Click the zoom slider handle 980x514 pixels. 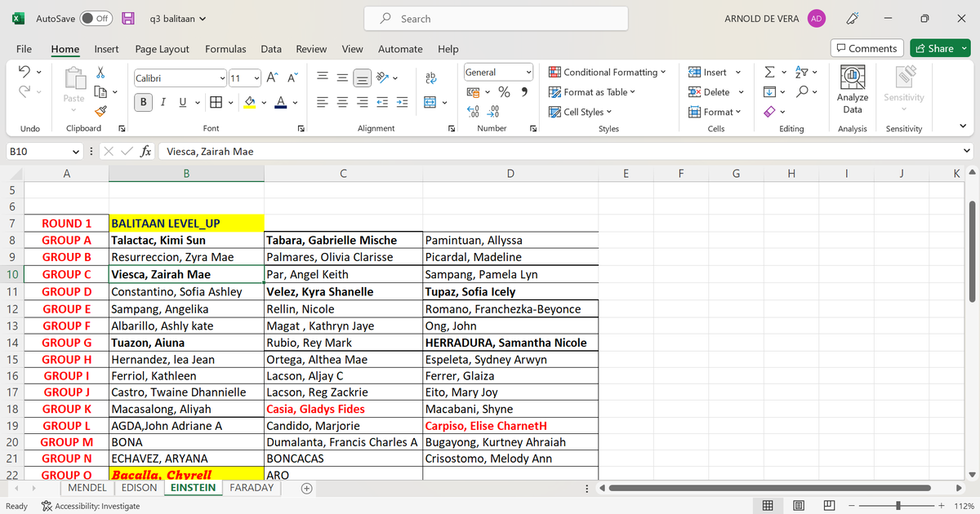(x=898, y=506)
